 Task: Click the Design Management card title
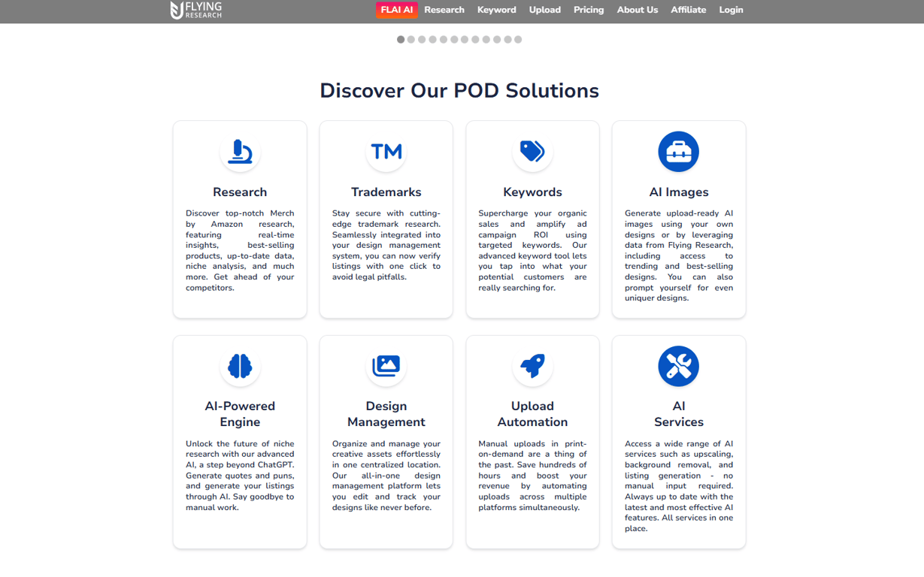click(386, 414)
